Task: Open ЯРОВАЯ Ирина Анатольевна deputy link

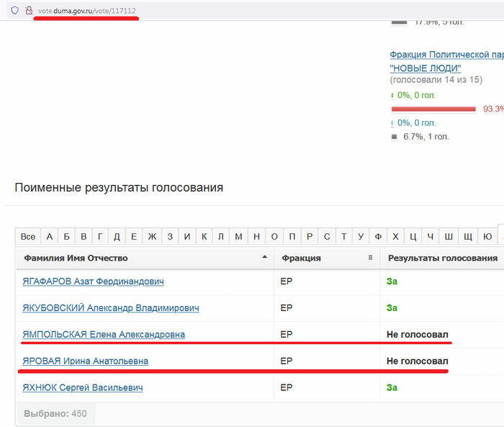Action: (86, 361)
